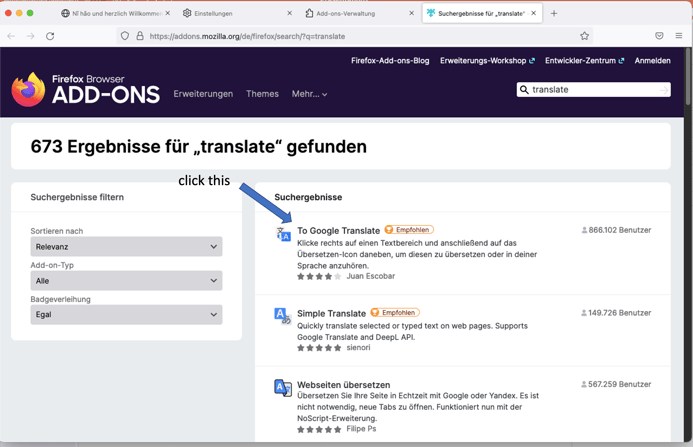Expand the Mehr… navigation menu
Viewport: 693px width, 447px height.
(309, 94)
